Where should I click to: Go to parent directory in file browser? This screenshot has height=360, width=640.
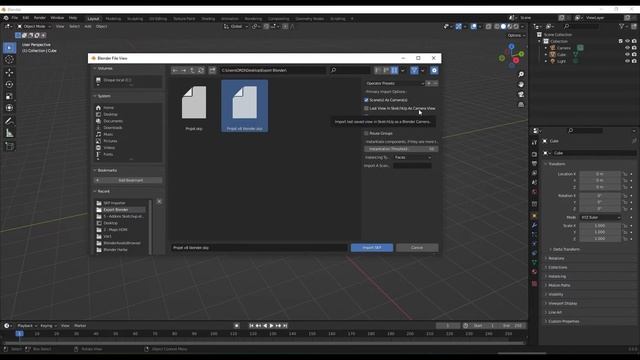tap(192, 70)
